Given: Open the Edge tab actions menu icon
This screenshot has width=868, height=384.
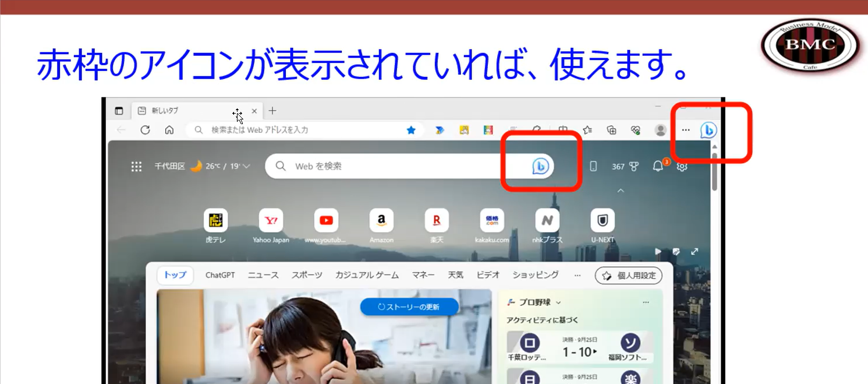Looking at the screenshot, I should (119, 111).
